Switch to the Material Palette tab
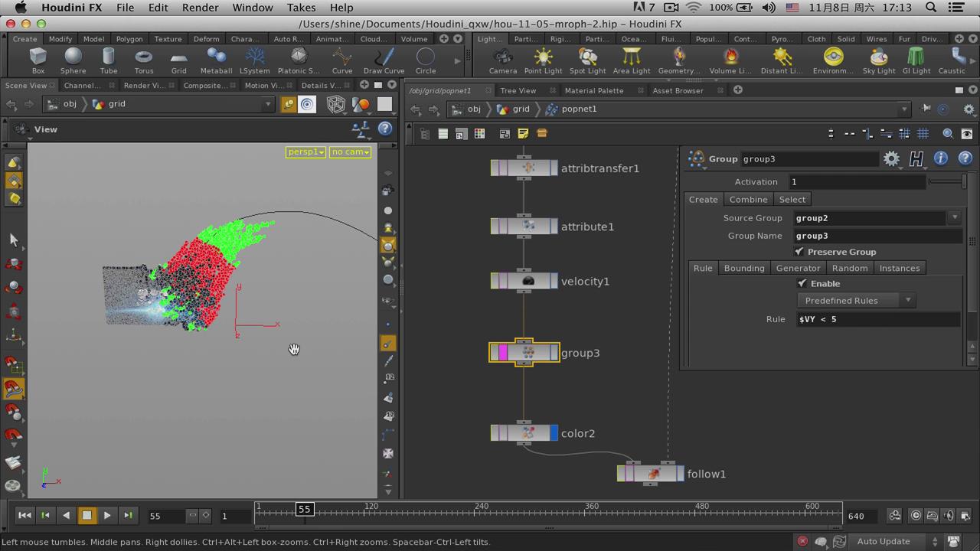This screenshot has width=980, height=551. pos(594,90)
